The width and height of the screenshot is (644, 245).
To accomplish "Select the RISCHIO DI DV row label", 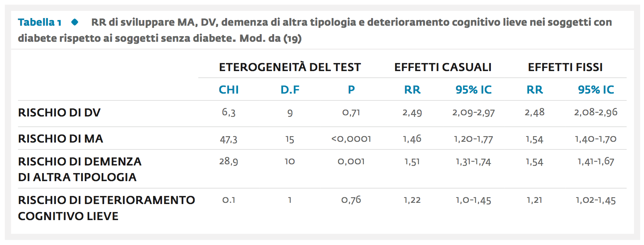I will tap(59, 112).
